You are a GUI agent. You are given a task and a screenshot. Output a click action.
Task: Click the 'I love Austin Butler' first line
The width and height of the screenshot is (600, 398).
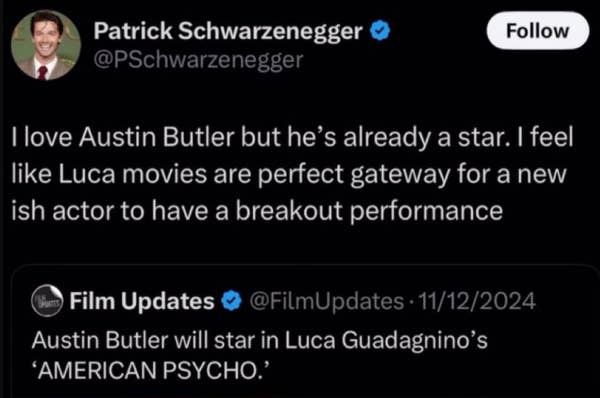tap(292, 137)
